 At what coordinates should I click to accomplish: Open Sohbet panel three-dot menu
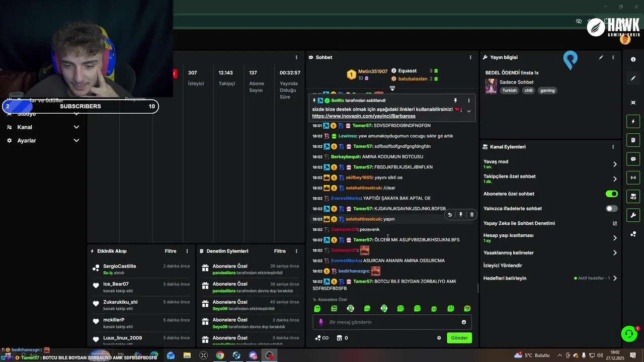pos(470,57)
